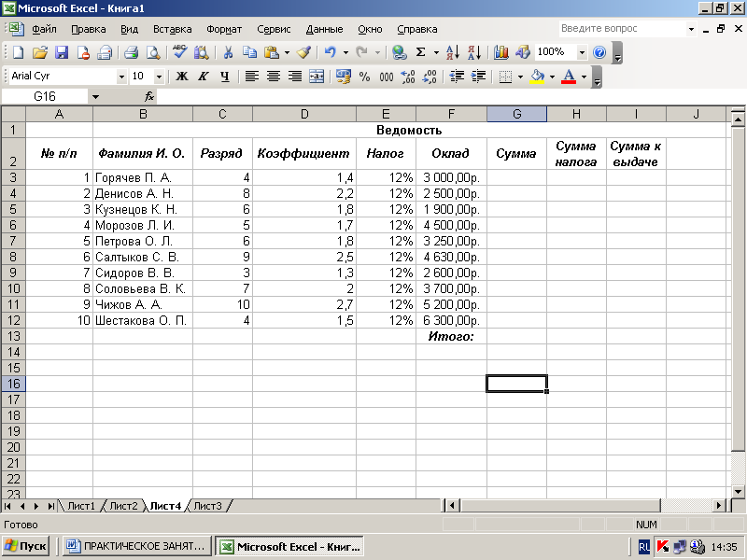Open print preview
The image size is (747, 560).
tap(153, 52)
